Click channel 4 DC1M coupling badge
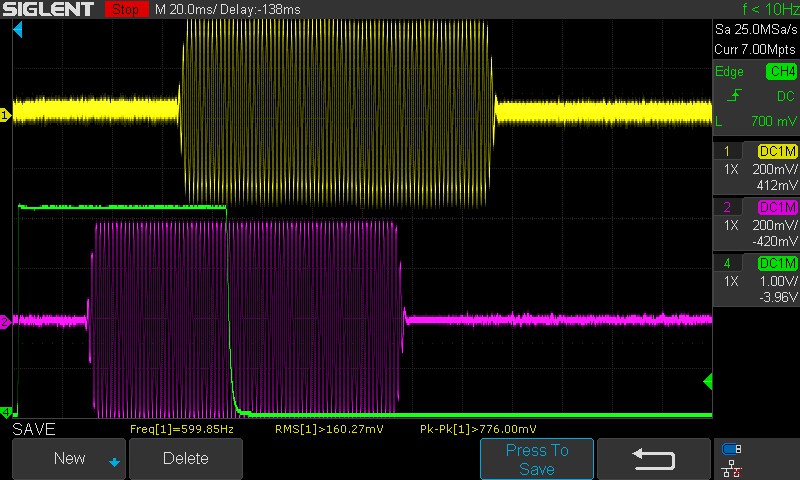800x480 pixels. [778, 263]
